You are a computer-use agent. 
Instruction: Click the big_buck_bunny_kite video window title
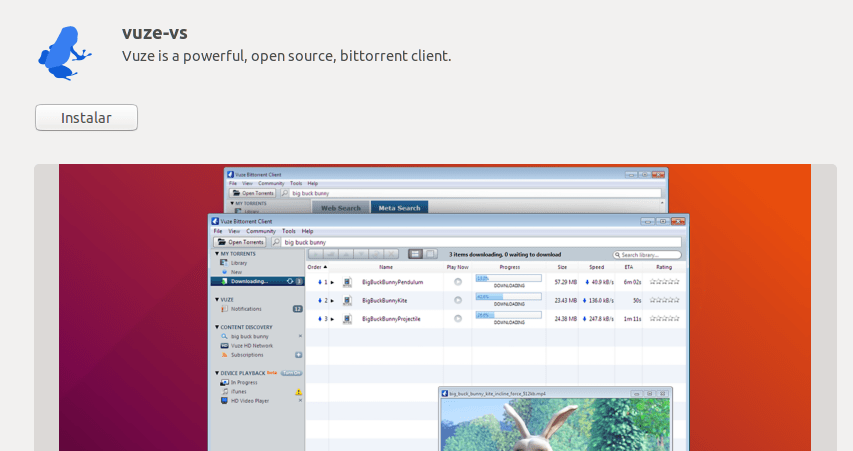click(x=497, y=393)
